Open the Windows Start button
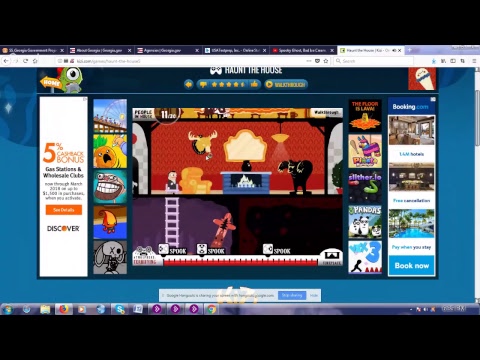 (x=8, y=309)
